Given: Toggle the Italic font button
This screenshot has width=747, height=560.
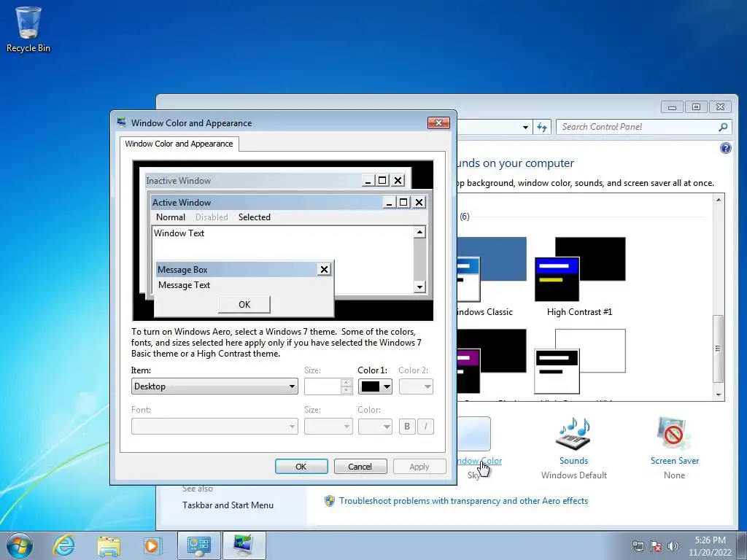Looking at the screenshot, I should [425, 427].
